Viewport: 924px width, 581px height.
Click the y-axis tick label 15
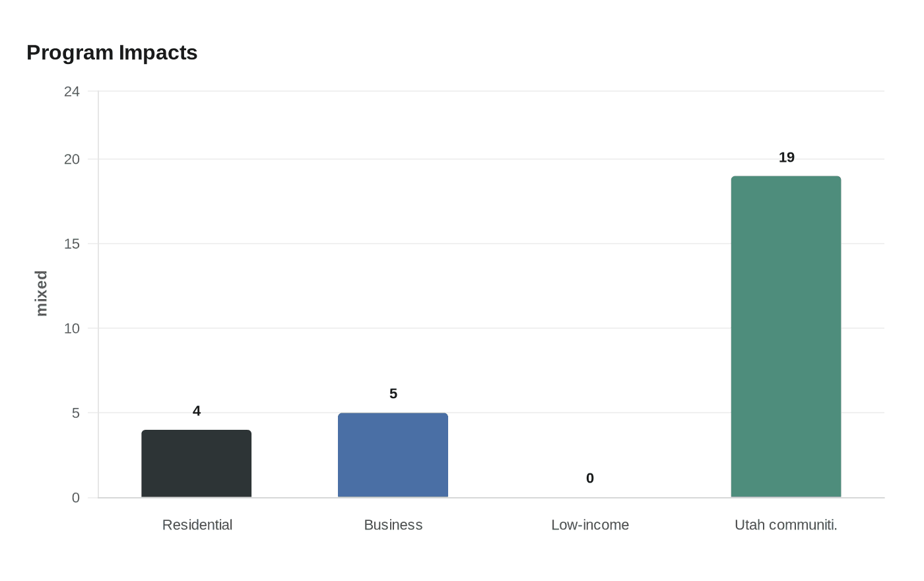[x=72, y=244]
